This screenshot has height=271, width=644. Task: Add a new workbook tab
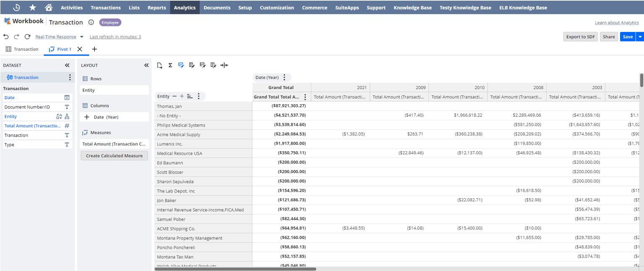coord(94,49)
